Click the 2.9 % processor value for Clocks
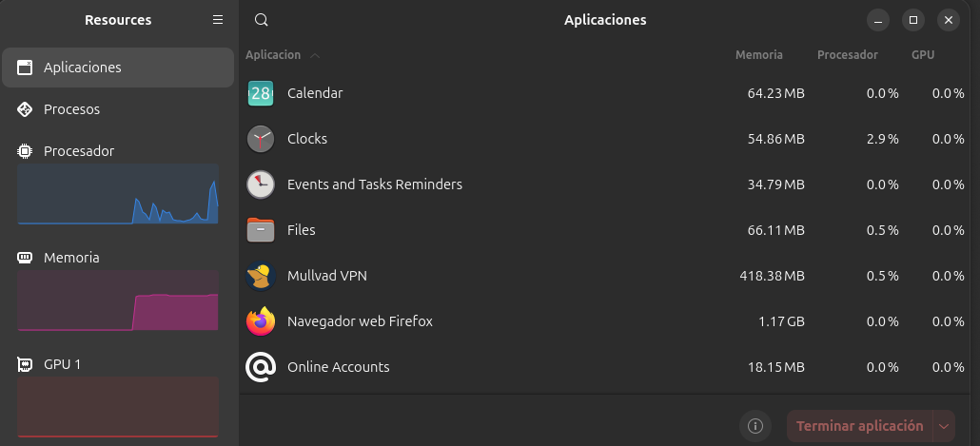This screenshot has width=980, height=446. coord(883,139)
